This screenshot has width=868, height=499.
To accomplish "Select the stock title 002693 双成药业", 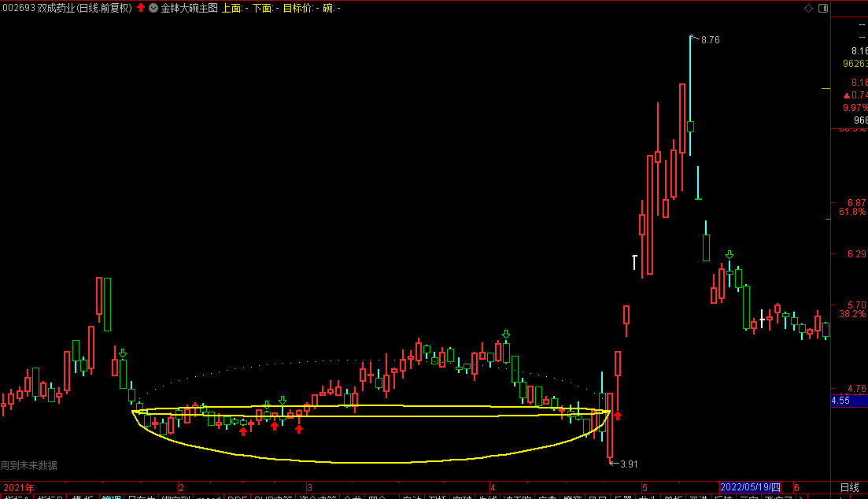I will point(39,8).
